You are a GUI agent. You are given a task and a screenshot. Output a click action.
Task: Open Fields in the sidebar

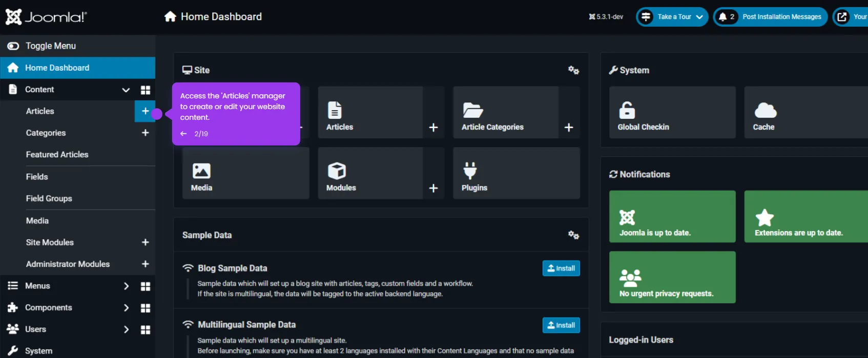click(x=37, y=177)
